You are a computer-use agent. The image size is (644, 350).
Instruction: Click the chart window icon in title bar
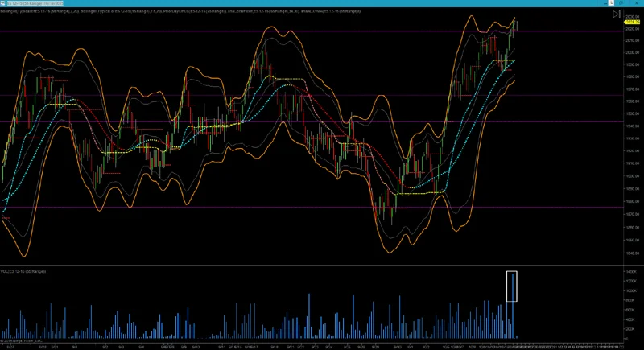(x=3, y=3)
